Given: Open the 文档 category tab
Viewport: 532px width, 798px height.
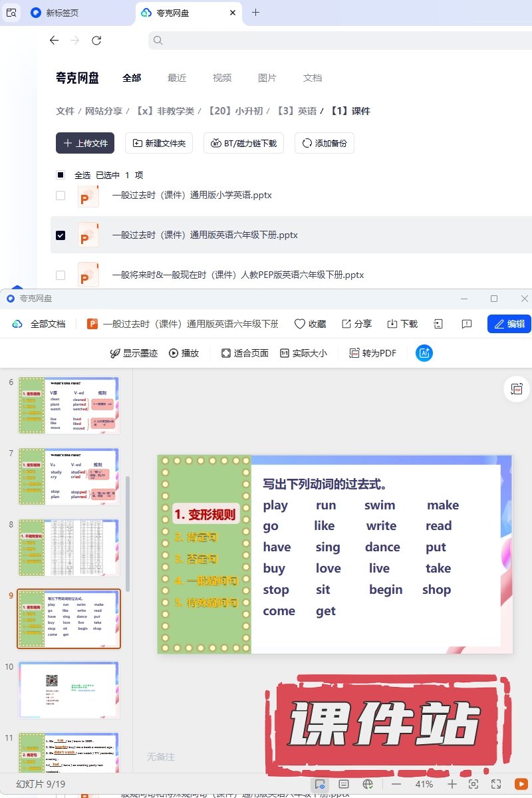Looking at the screenshot, I should pos(313,78).
